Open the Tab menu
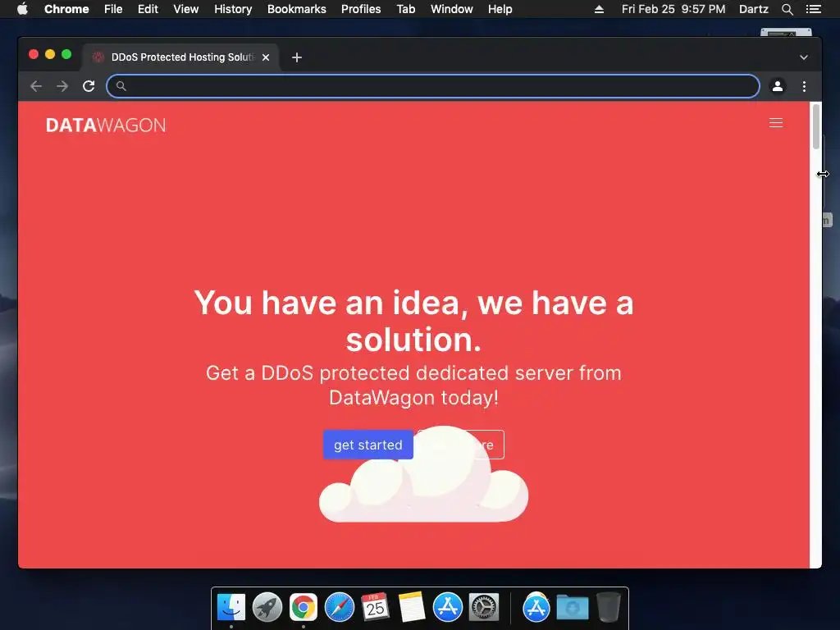 (406, 9)
